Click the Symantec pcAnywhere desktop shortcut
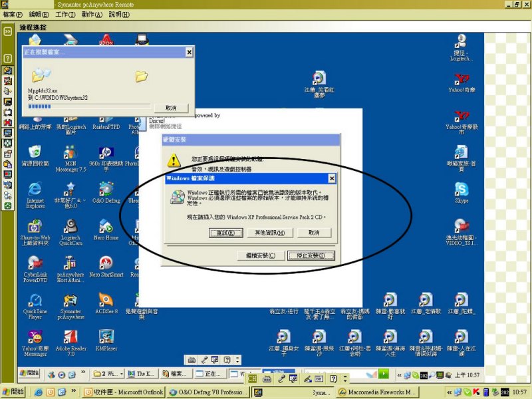The image size is (532, 399). click(x=70, y=306)
